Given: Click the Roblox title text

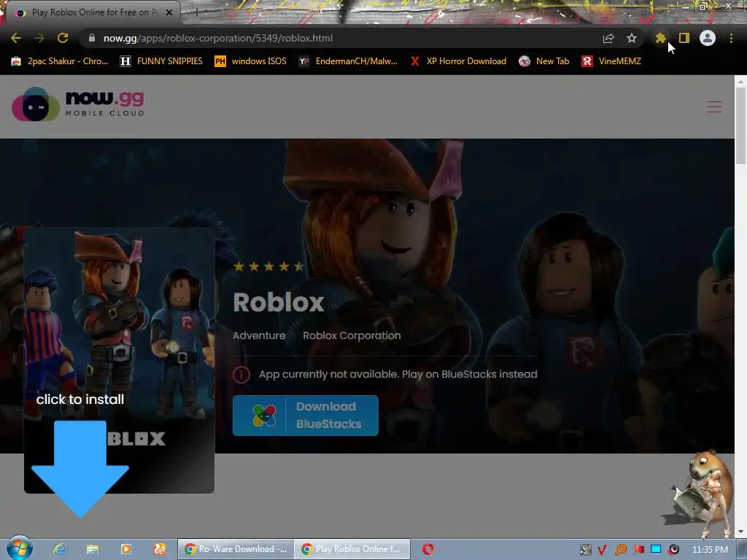Looking at the screenshot, I should coord(278,303).
